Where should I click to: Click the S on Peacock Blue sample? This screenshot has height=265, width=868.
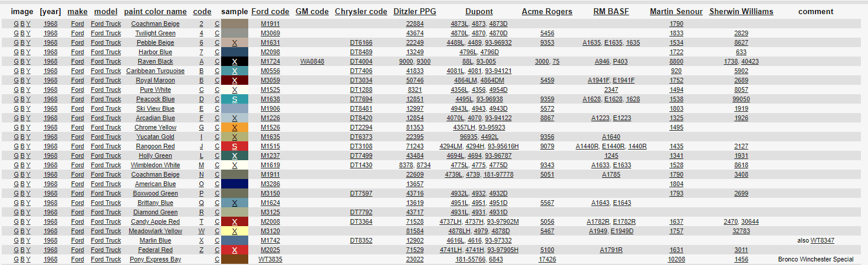[x=235, y=100]
